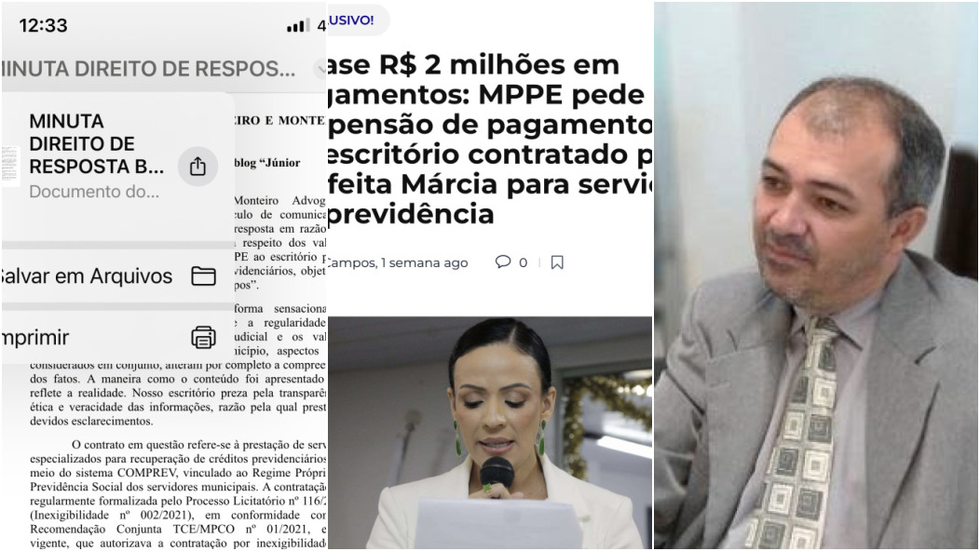The image size is (980, 551).
Task: Bookmark the article using the bookmark icon
Action: pos(557,262)
